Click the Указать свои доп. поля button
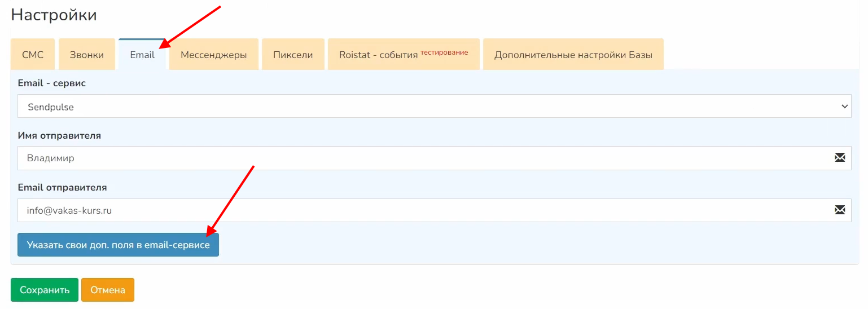Screen dimensions: 868x309 click(x=118, y=245)
